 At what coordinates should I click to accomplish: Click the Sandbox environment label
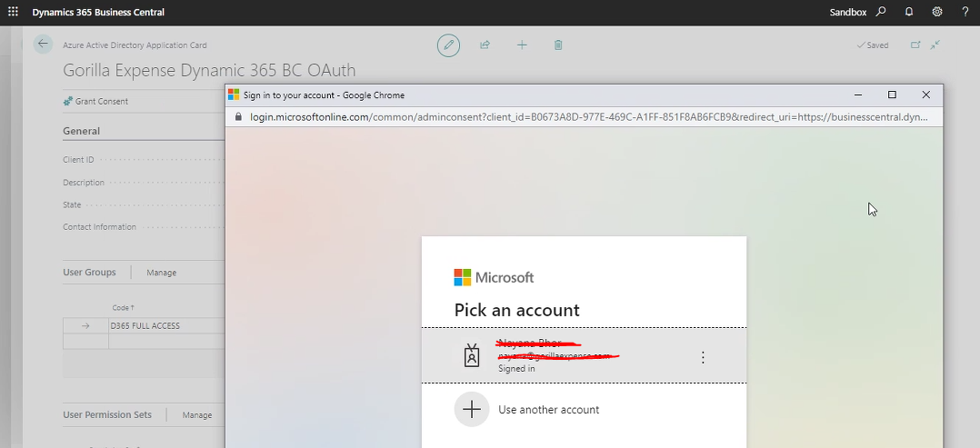(848, 12)
